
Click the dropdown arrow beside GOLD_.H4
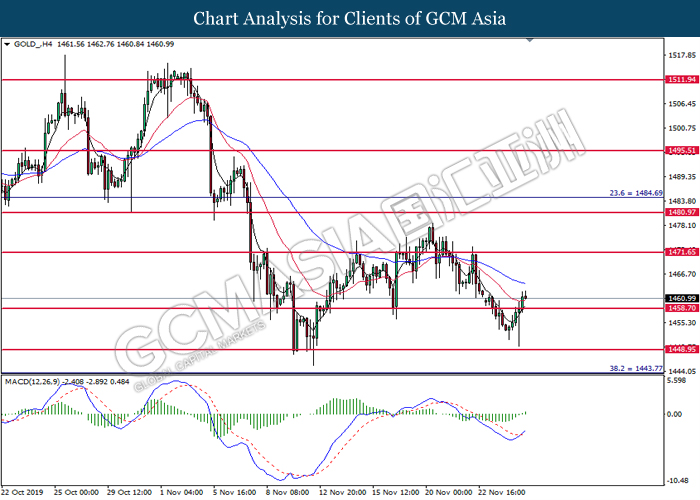tap(7, 44)
